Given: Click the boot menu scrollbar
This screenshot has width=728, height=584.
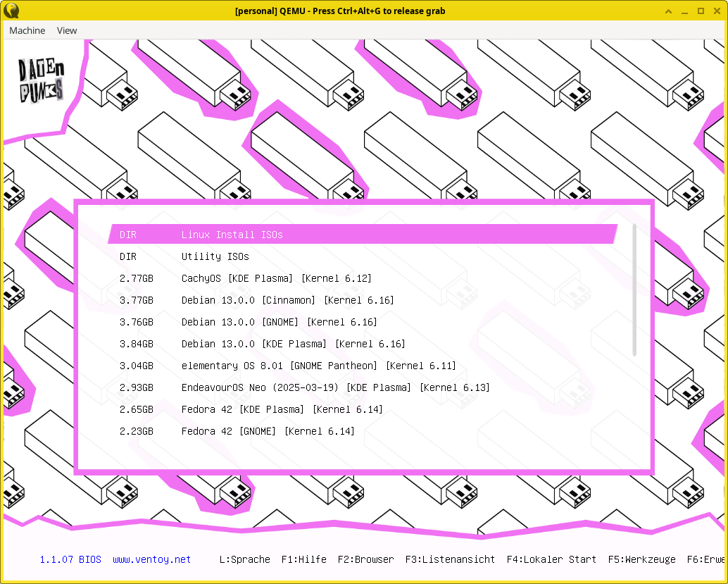Looking at the screenshot, I should tap(634, 290).
